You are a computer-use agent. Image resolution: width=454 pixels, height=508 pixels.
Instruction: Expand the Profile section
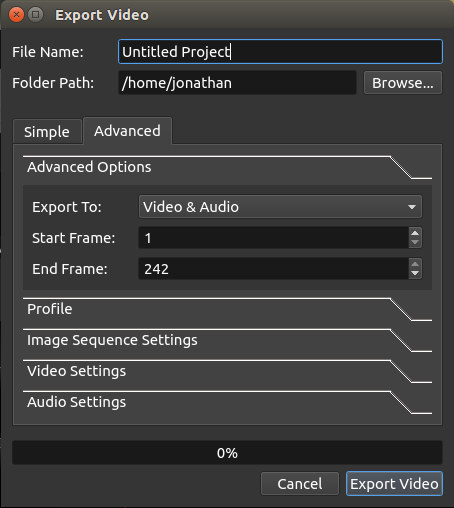coord(227,309)
